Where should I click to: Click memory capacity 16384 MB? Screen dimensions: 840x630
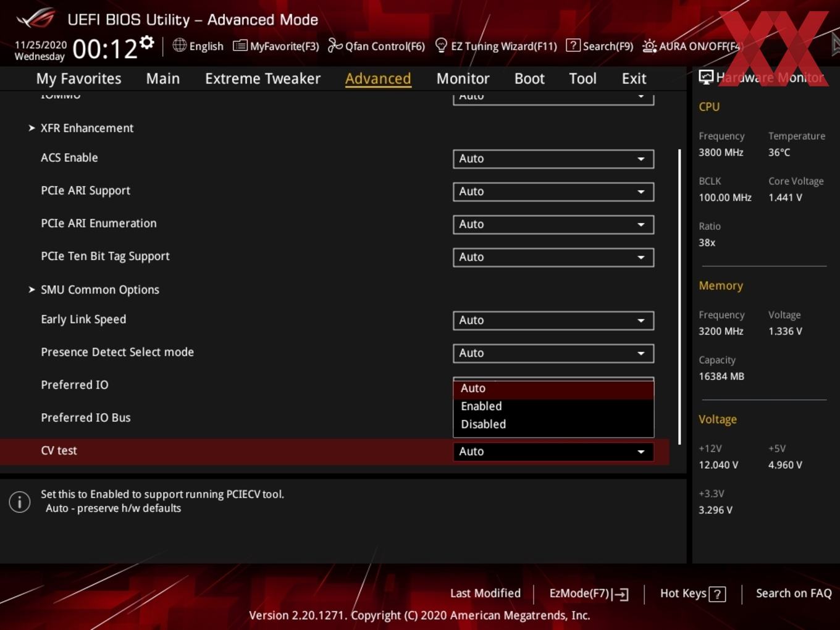pos(721,376)
